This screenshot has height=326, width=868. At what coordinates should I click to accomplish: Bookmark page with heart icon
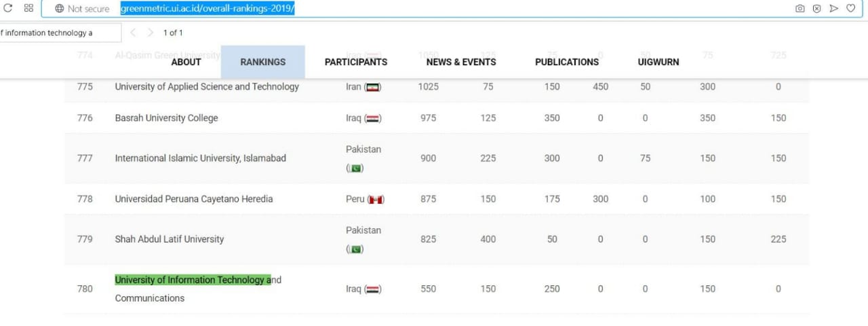coord(850,9)
